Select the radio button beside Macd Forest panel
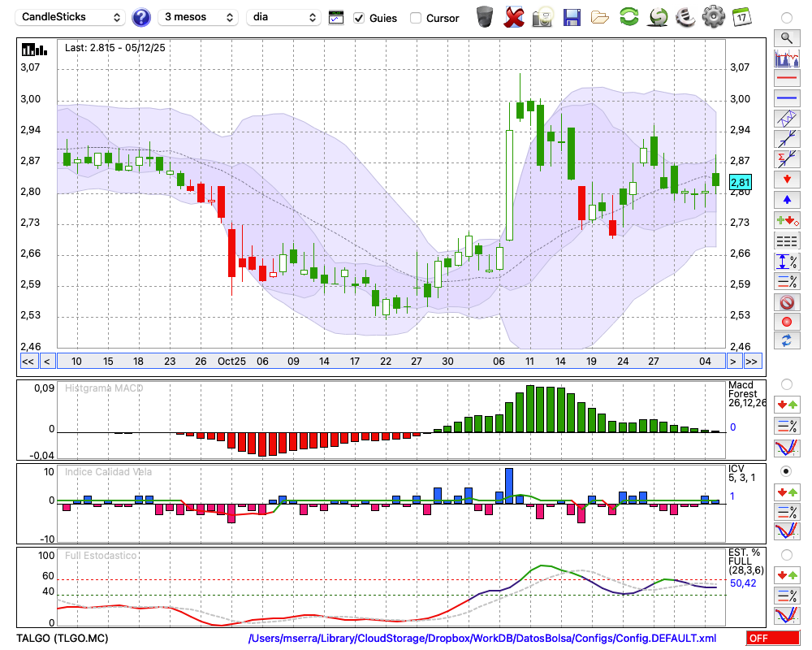The height and width of the screenshot is (650, 812). [x=786, y=383]
